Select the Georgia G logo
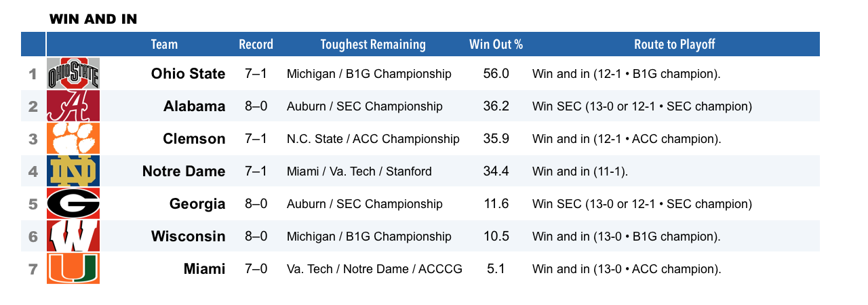Screen dimensions: 868x305 [73, 203]
